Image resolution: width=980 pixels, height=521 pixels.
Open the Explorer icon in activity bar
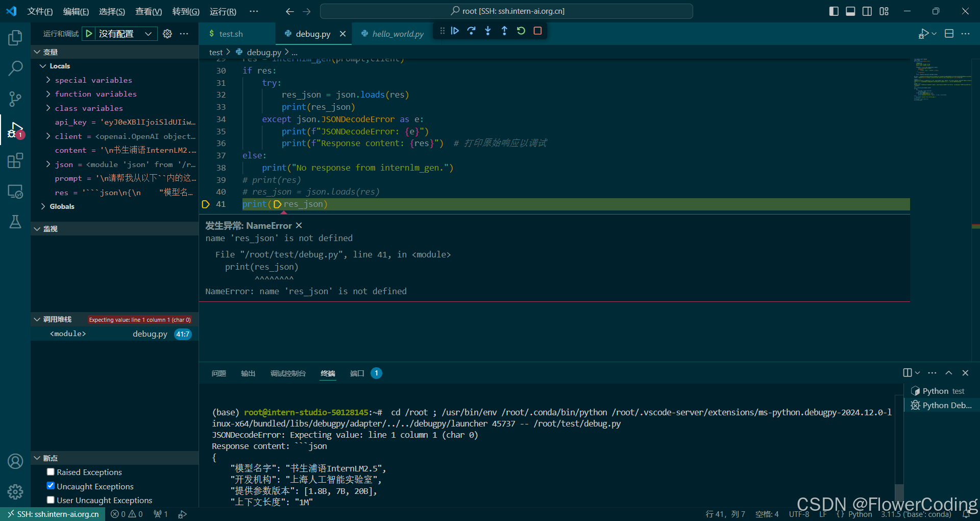[15, 37]
